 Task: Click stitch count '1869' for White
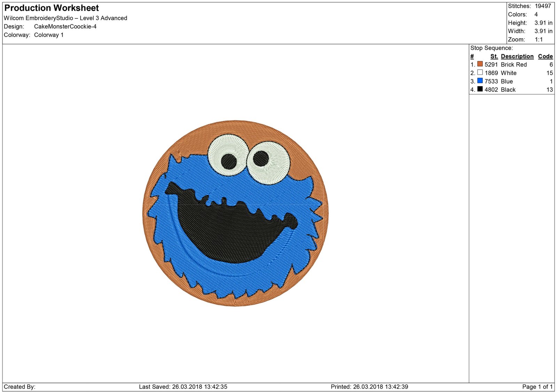(x=491, y=73)
